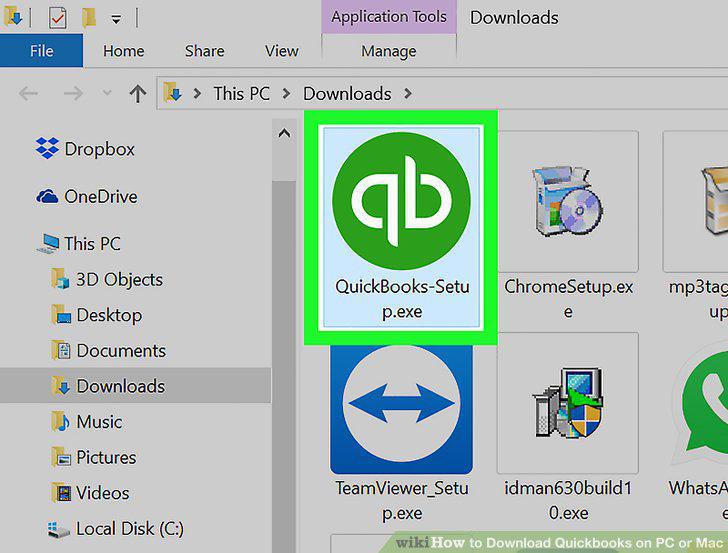Open the Manage ribbon tab
This screenshot has width=728, height=553.
[389, 51]
